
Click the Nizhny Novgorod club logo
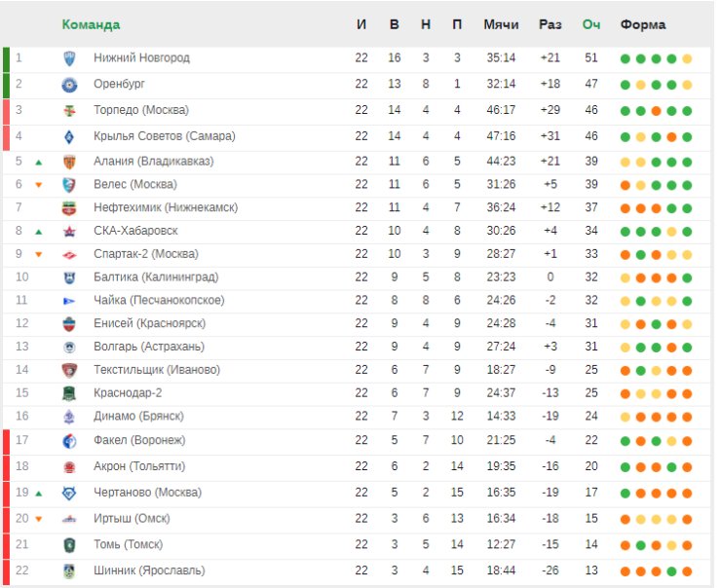[x=69, y=58]
